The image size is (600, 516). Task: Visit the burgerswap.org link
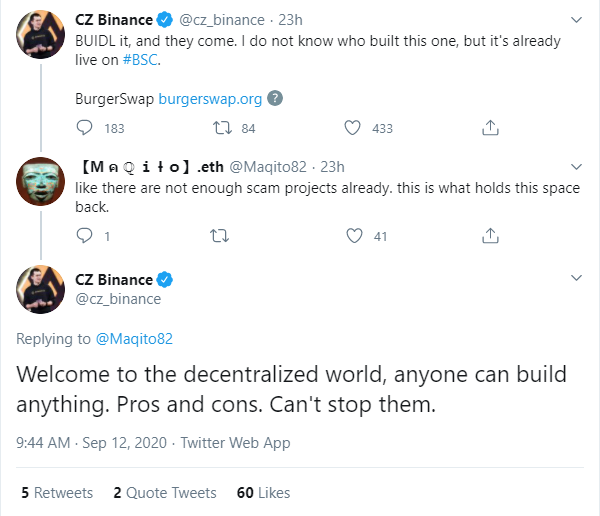point(209,99)
